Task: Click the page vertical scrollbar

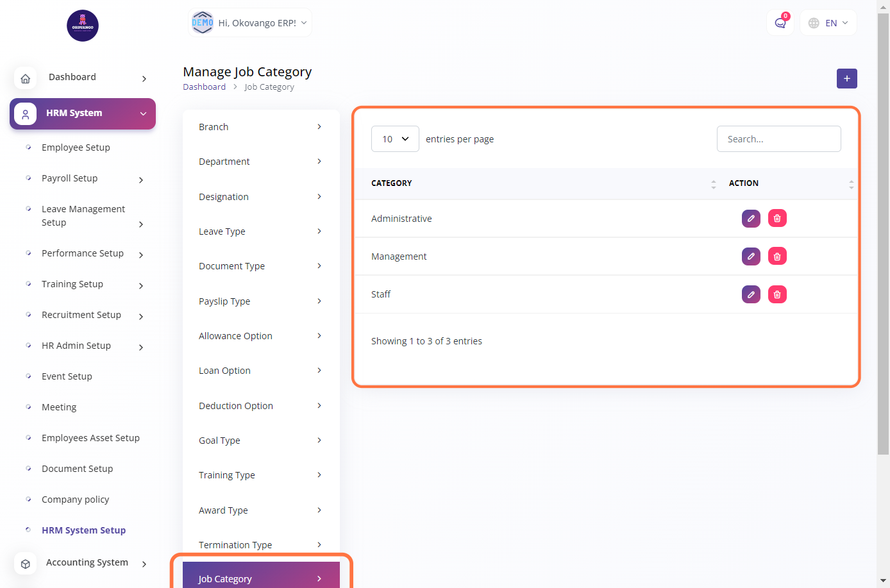Action: pos(883,256)
